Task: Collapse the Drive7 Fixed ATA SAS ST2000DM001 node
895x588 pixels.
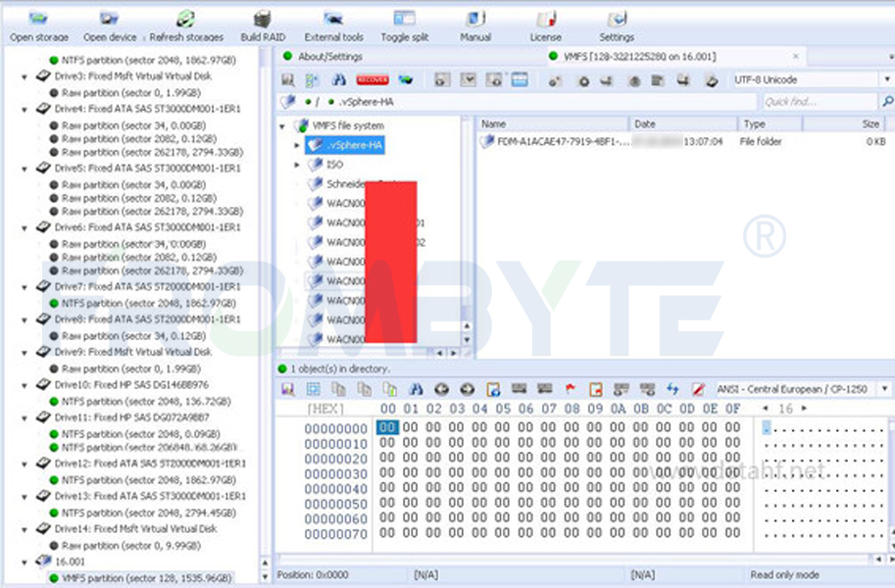Action: coord(24,287)
